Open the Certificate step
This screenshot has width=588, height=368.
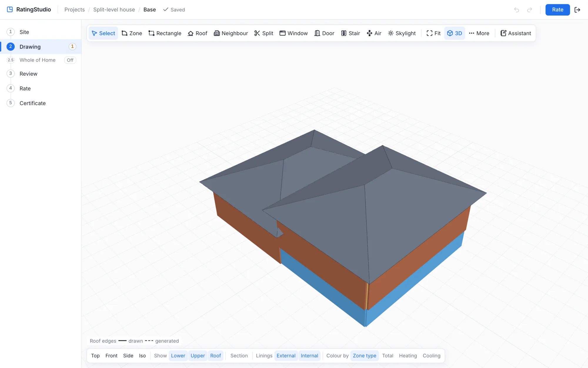41,103
